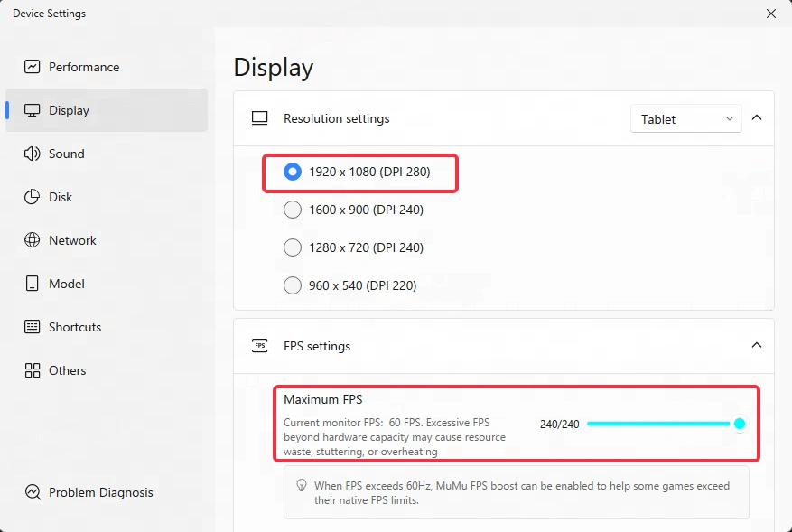This screenshot has height=532, width=792.
Task: Switch to the Sound settings tab
Action: pos(67,154)
